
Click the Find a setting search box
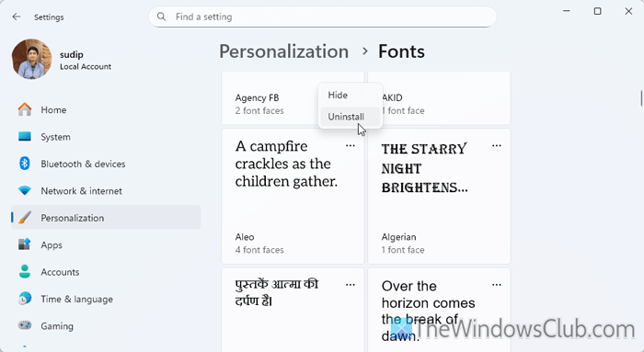(x=322, y=17)
